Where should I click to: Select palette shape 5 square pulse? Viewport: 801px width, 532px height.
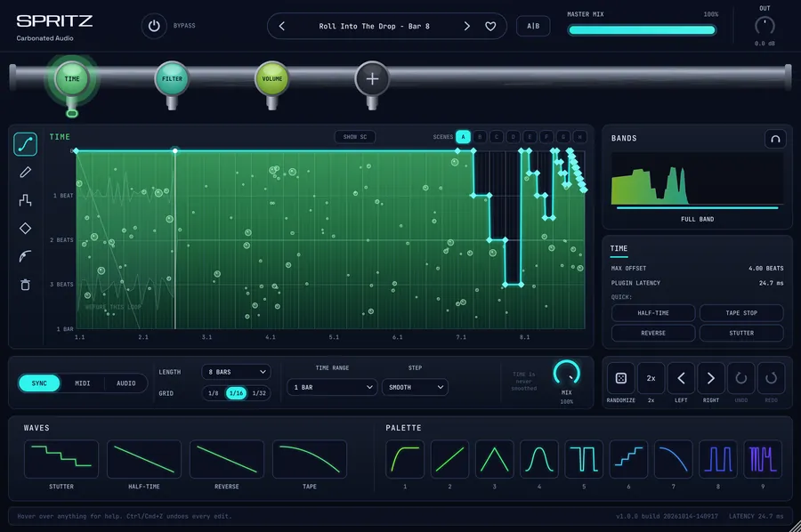(x=583, y=459)
